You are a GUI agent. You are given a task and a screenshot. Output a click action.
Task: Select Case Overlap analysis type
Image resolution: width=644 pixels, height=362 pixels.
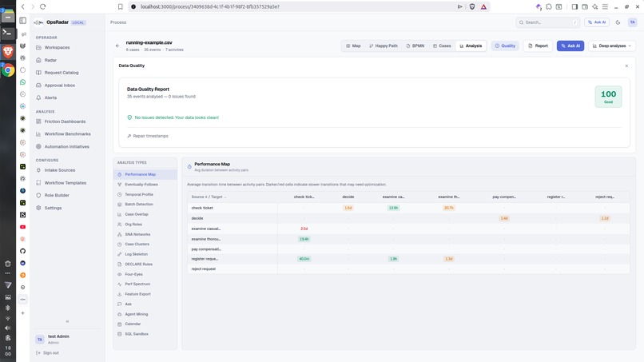(x=145, y=214)
